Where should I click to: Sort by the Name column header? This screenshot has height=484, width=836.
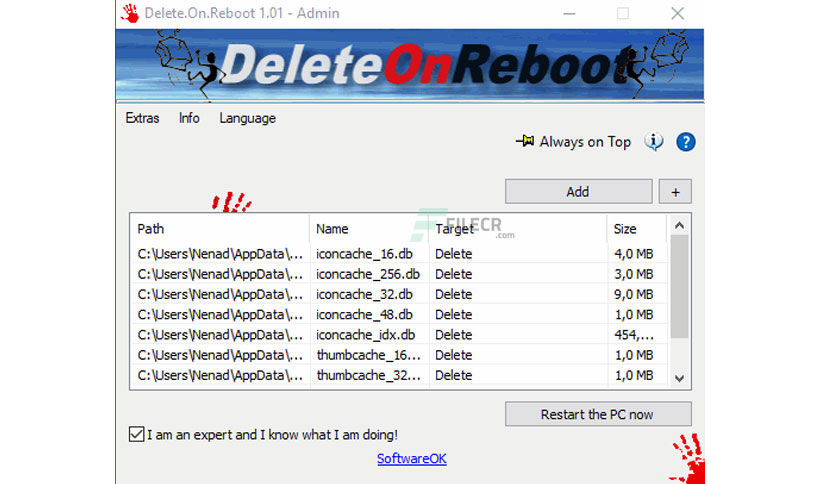pyautogui.click(x=369, y=229)
